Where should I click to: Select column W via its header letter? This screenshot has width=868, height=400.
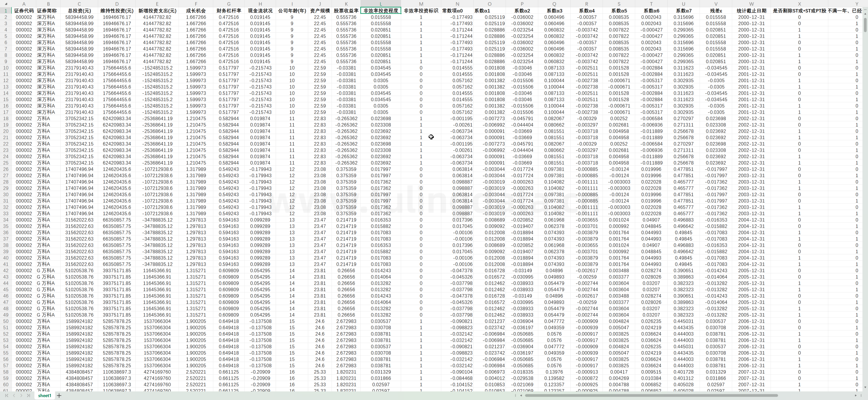point(751,4)
